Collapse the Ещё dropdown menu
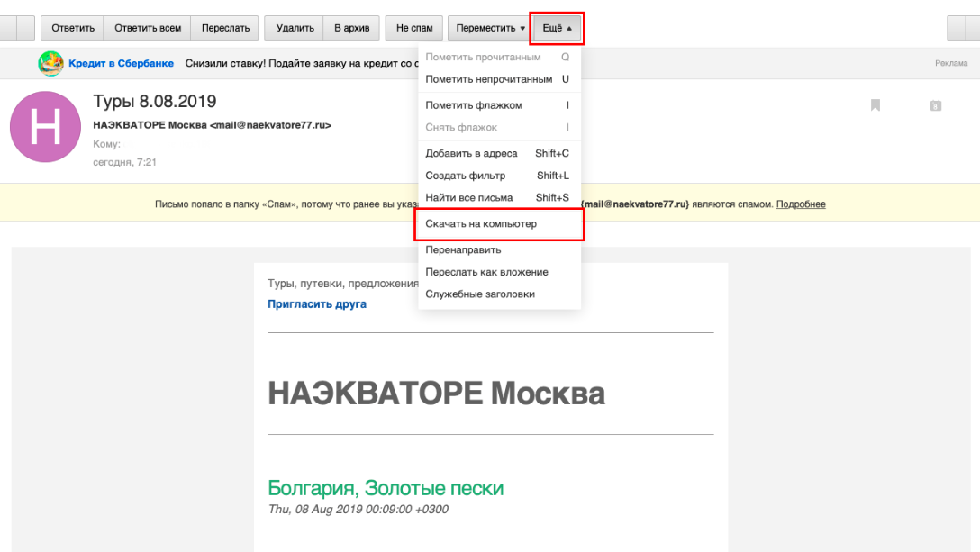980x552 pixels. click(x=557, y=28)
